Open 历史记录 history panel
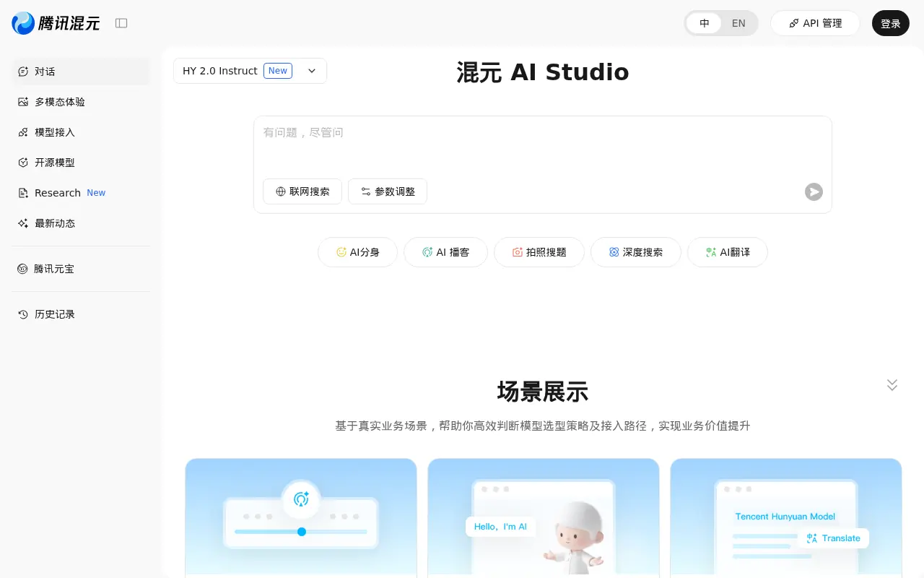The image size is (924, 578). click(54, 314)
